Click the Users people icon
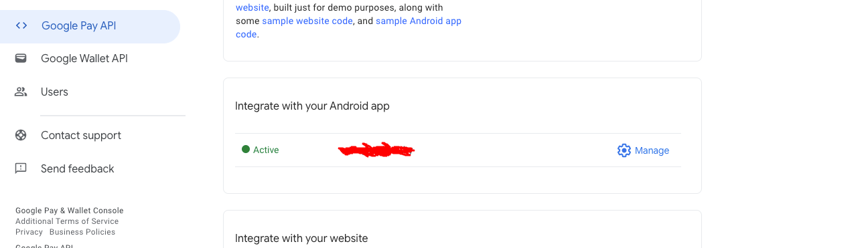This screenshot has height=248, width=868. coord(21,92)
